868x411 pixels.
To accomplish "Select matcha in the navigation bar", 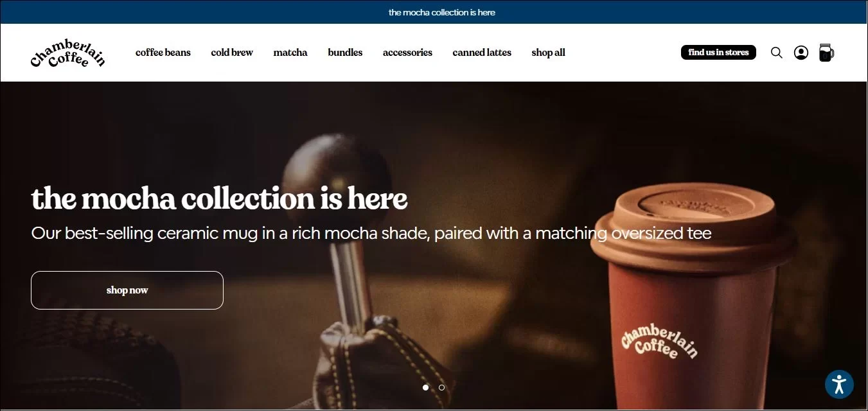I will coord(290,53).
